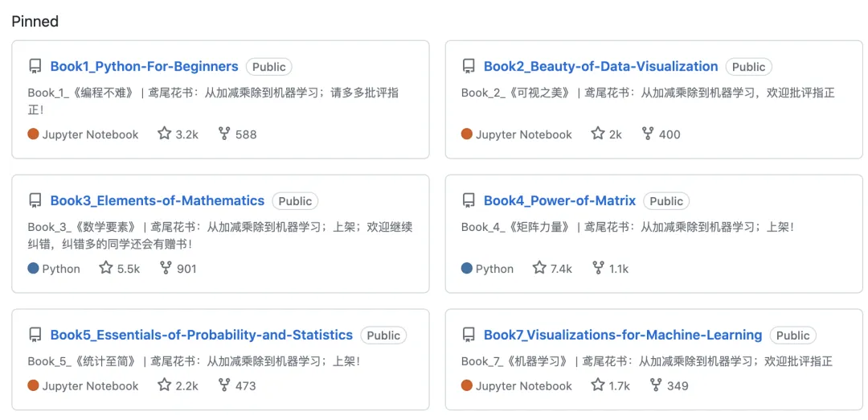Open the Book2_Beauty-of-Data-Visualization repository
Viewport: 868px width, 420px height.
click(x=600, y=67)
